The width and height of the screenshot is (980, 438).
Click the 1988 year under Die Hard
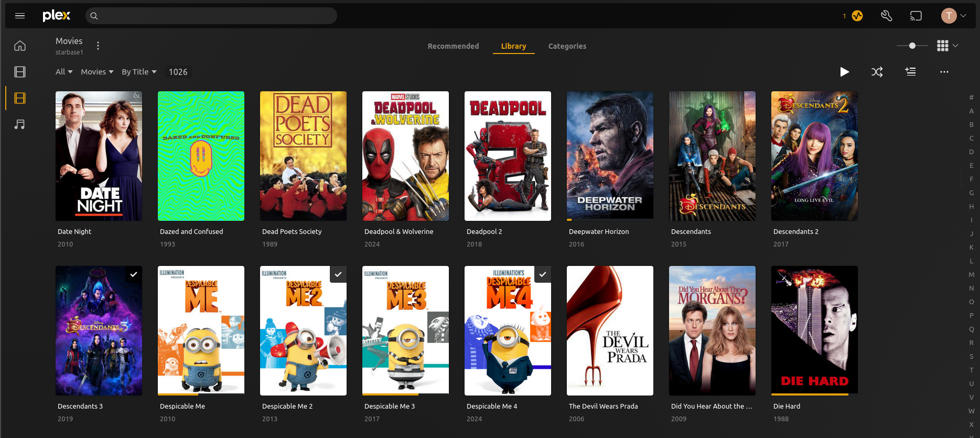781,419
